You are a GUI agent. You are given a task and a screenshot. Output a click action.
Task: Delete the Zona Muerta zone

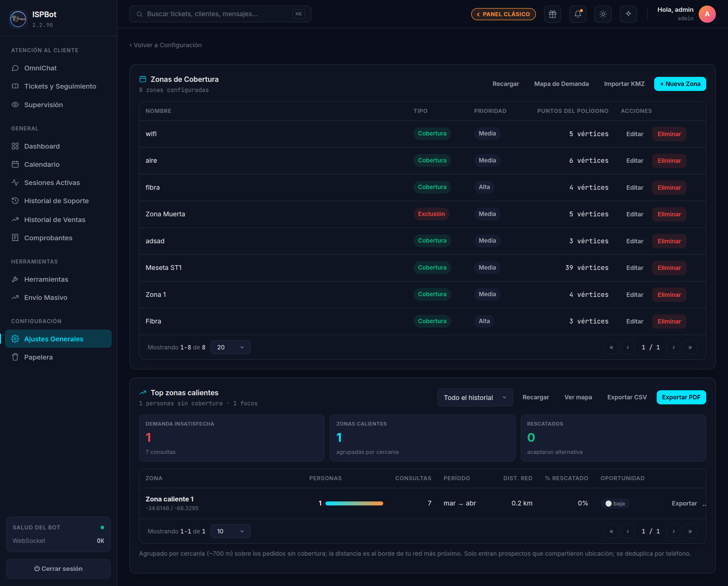coord(669,214)
